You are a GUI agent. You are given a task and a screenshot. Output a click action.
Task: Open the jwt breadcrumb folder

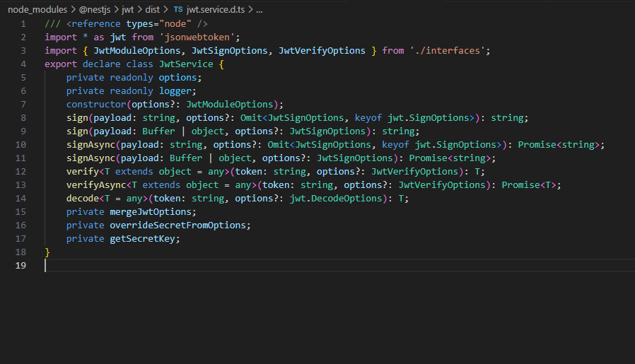[x=127, y=10]
